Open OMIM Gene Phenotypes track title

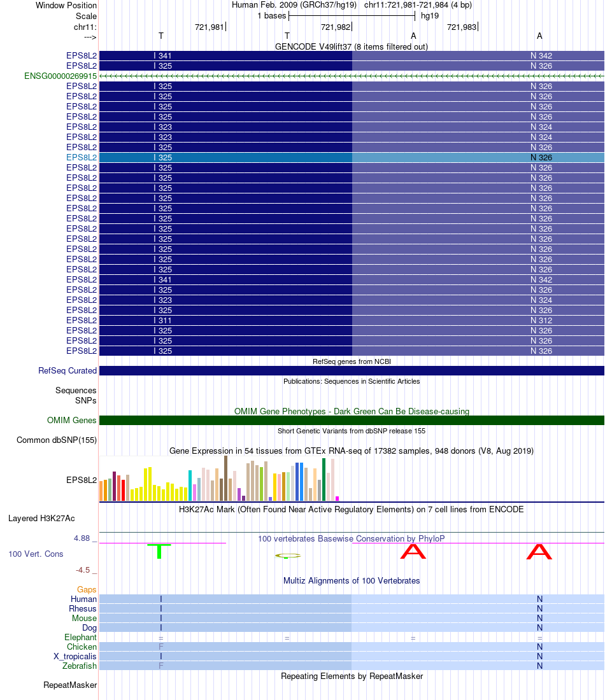352,411
